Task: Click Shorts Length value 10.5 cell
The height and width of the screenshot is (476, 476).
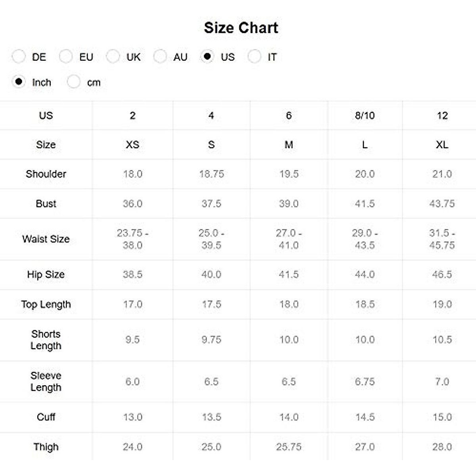Action: (x=442, y=340)
